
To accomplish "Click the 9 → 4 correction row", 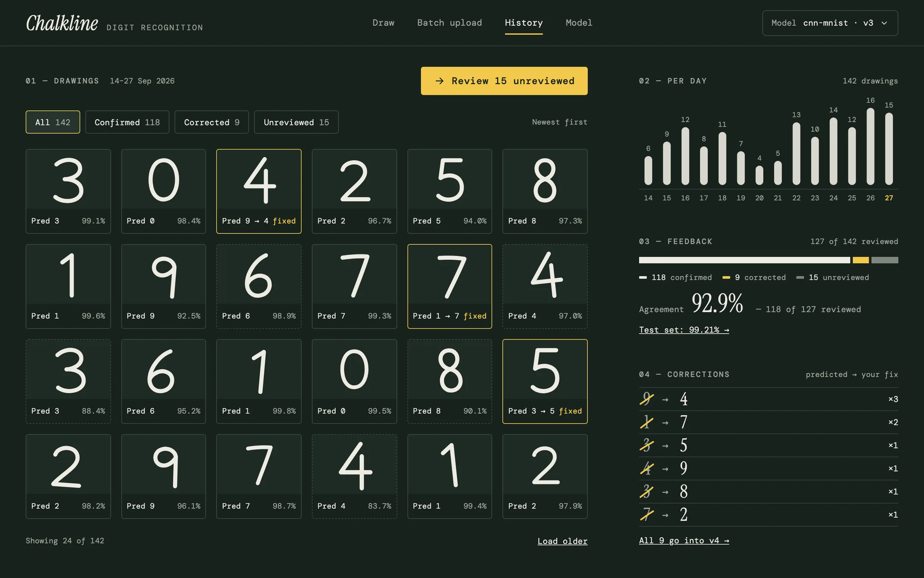I will tap(768, 399).
